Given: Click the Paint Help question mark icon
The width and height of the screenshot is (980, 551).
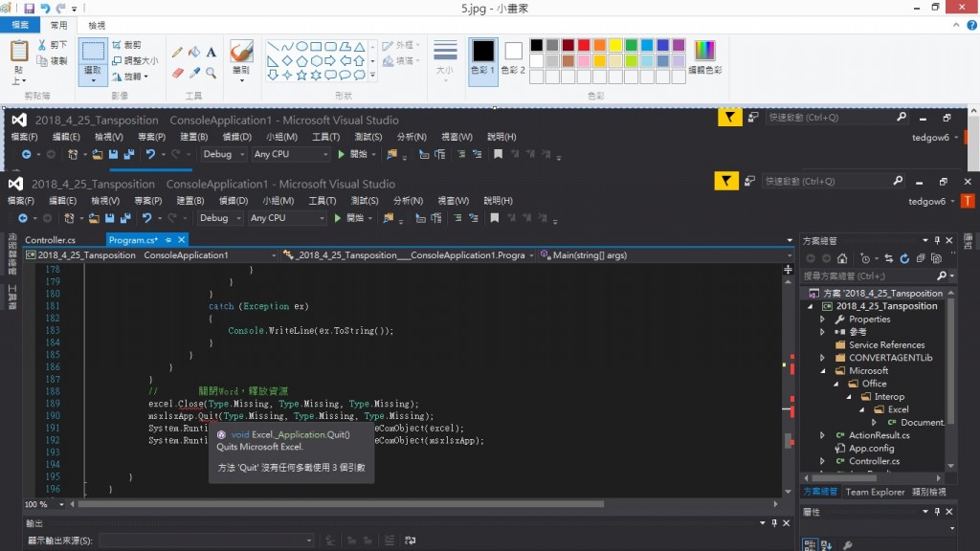Looking at the screenshot, I should pyautogui.click(x=972, y=25).
